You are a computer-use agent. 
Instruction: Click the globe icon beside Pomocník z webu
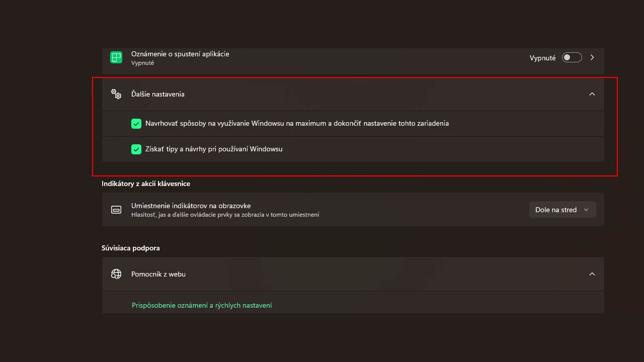click(116, 274)
